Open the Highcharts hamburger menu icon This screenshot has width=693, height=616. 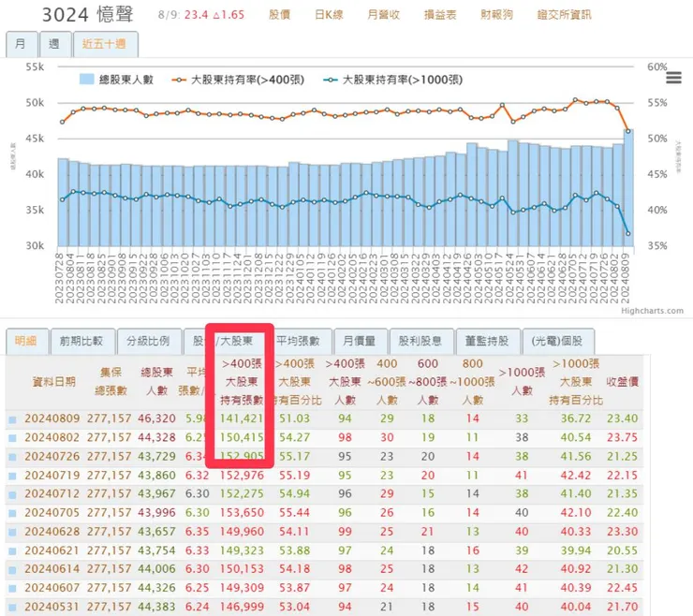point(673,79)
